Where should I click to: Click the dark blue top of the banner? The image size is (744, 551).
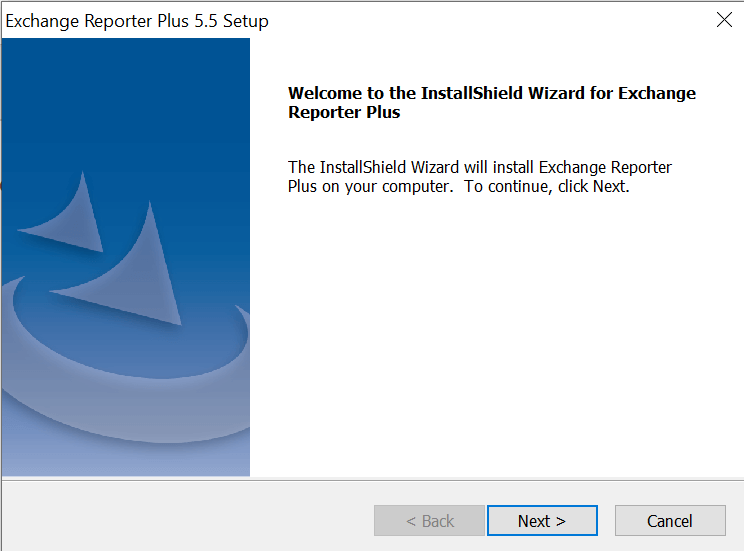click(x=125, y=80)
